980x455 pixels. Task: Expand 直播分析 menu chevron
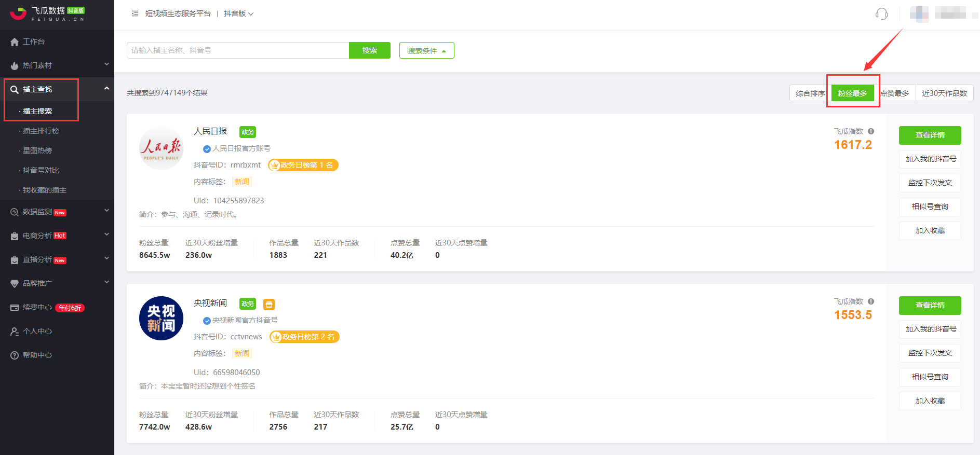[x=106, y=258]
